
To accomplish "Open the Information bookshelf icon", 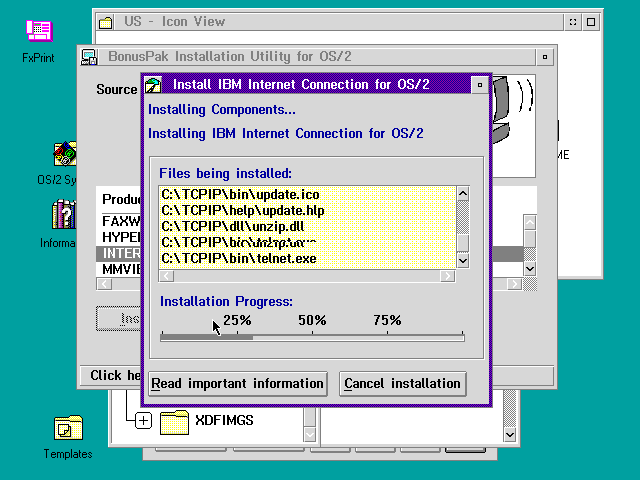I will 64,214.
